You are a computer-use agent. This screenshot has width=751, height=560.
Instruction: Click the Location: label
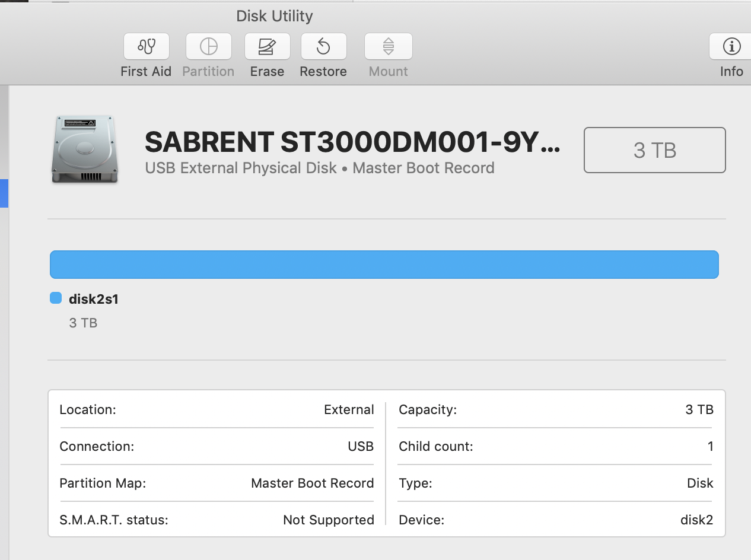tap(88, 409)
